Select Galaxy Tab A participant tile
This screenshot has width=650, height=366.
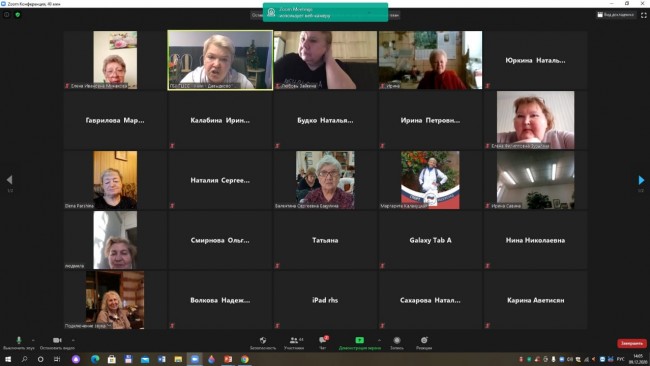point(430,240)
